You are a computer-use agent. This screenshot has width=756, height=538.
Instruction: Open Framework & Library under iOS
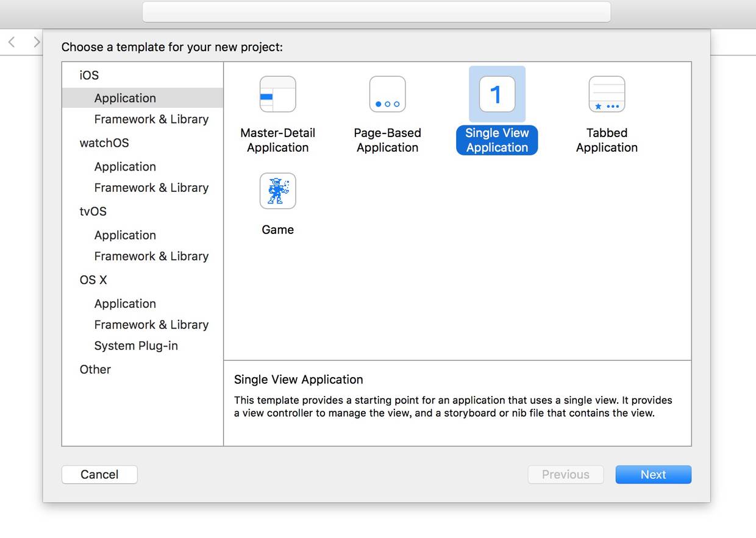[x=151, y=119]
